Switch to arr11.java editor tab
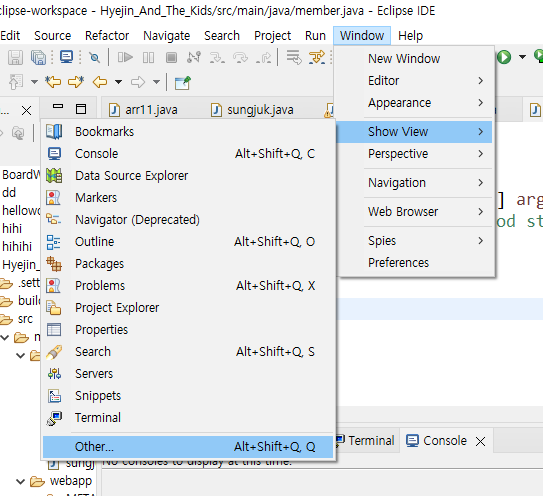Image resolution: width=543 pixels, height=496 pixels. [x=143, y=110]
